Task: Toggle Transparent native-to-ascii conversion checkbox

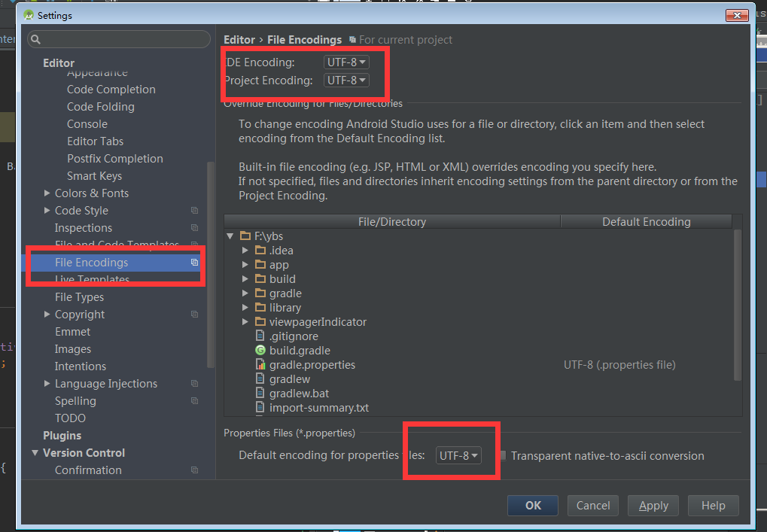Action: coord(502,455)
